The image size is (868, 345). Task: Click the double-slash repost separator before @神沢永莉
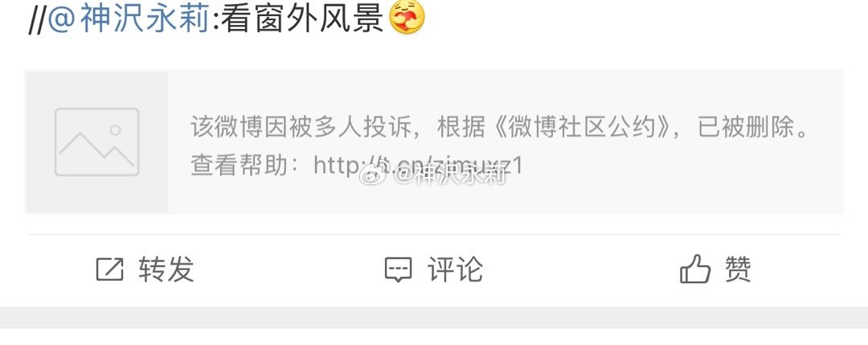pos(38,20)
